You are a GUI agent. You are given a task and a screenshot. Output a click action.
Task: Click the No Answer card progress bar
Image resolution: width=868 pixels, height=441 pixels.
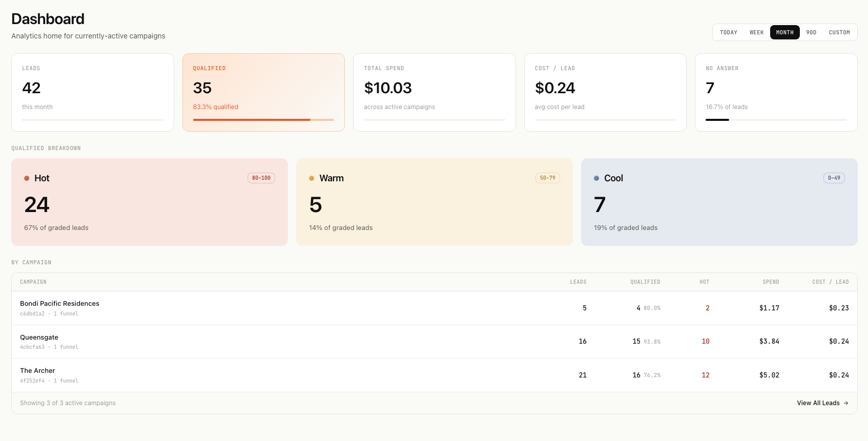pos(776,120)
